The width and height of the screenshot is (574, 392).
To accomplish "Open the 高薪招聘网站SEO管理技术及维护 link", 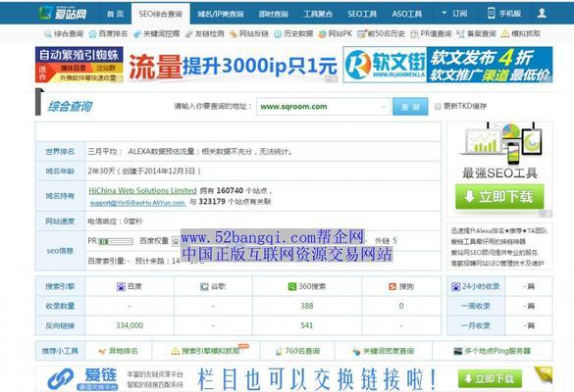I will (x=497, y=263).
